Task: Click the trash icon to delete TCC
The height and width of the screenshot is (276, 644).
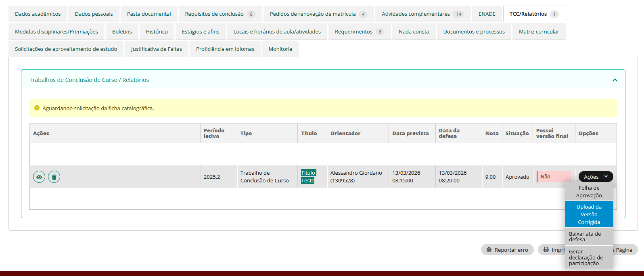Action: [54, 177]
